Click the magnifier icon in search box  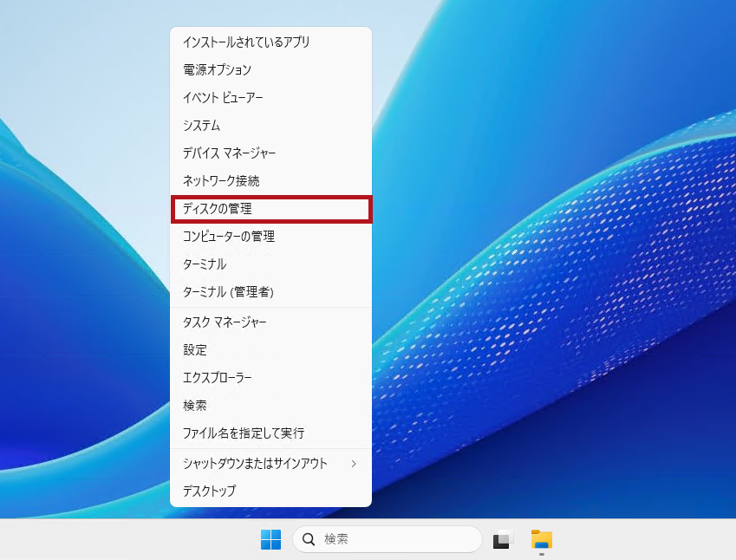[308, 539]
